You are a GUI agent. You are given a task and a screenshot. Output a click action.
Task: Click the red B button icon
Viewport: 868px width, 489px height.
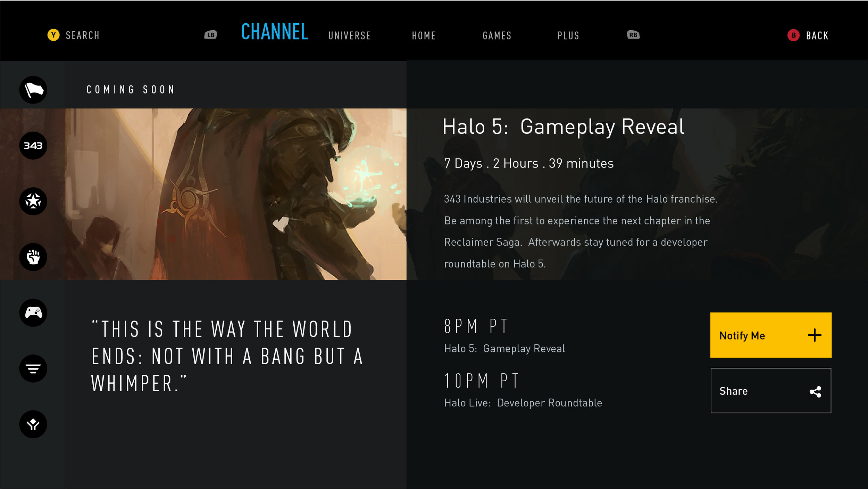point(793,35)
